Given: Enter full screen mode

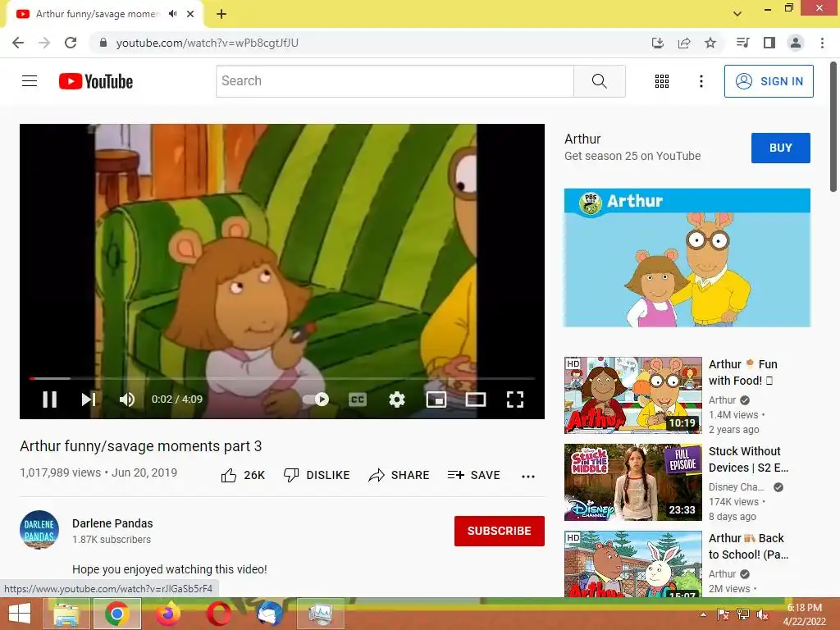Looking at the screenshot, I should pyautogui.click(x=515, y=399).
